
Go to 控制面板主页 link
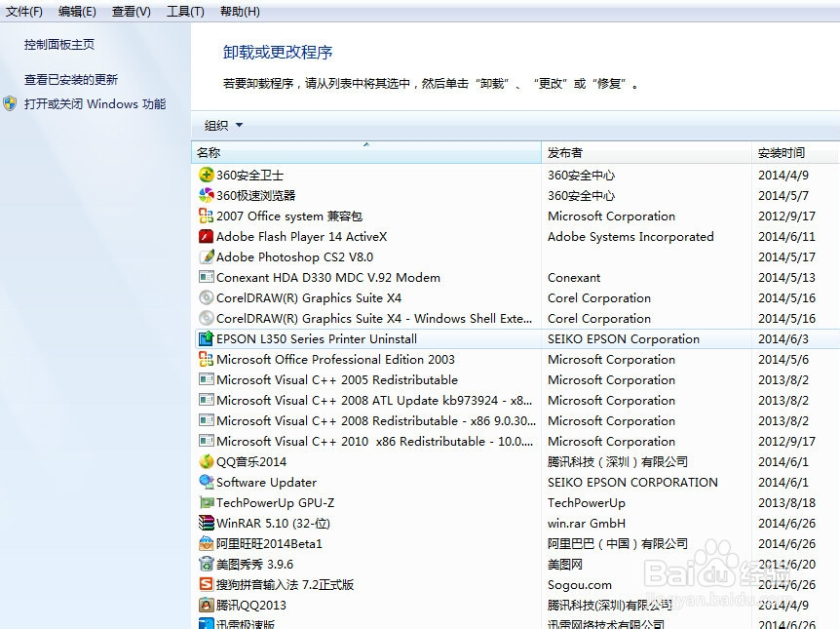click(x=59, y=45)
